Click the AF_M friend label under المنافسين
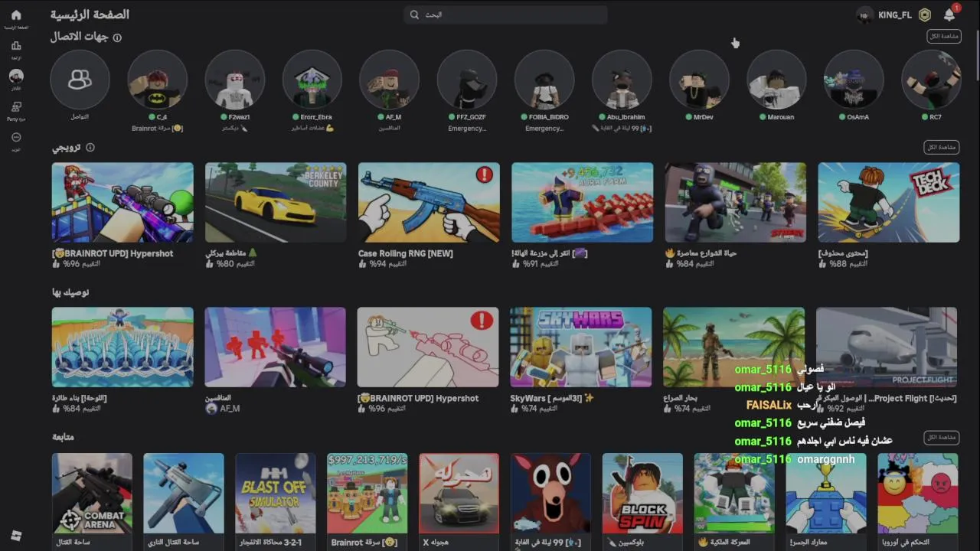This screenshot has width=980, height=551. pos(223,409)
